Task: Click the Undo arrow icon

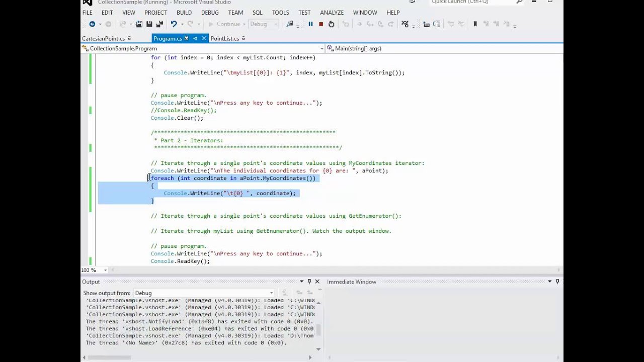Action: click(174, 24)
